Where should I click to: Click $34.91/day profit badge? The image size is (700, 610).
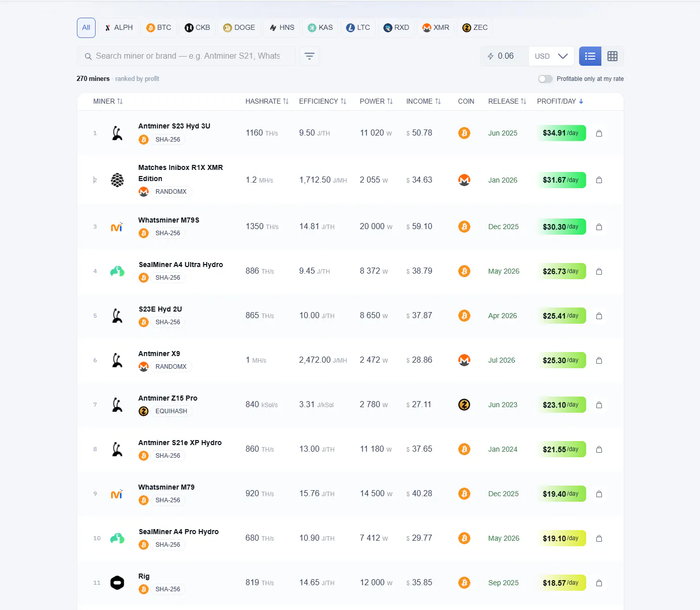coord(561,133)
